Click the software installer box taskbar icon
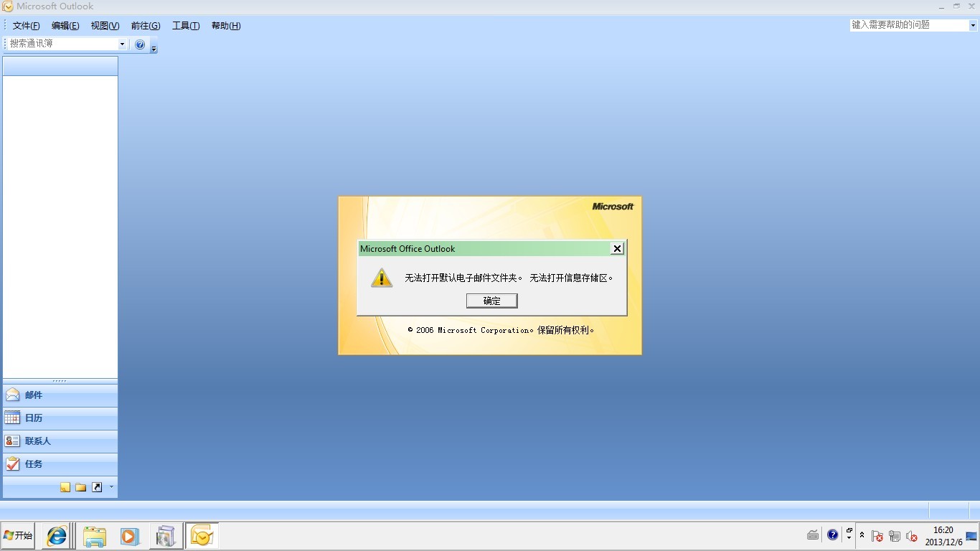The height and width of the screenshot is (551, 980). point(166,536)
